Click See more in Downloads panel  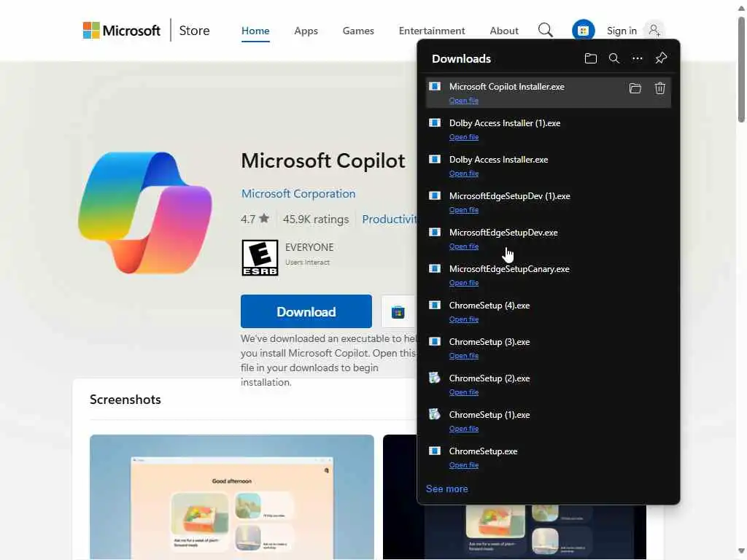(x=447, y=489)
